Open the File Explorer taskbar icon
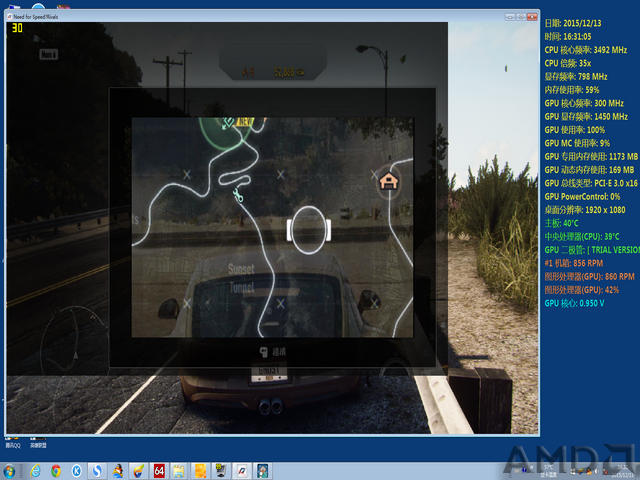The width and height of the screenshot is (640, 480). tap(180, 471)
